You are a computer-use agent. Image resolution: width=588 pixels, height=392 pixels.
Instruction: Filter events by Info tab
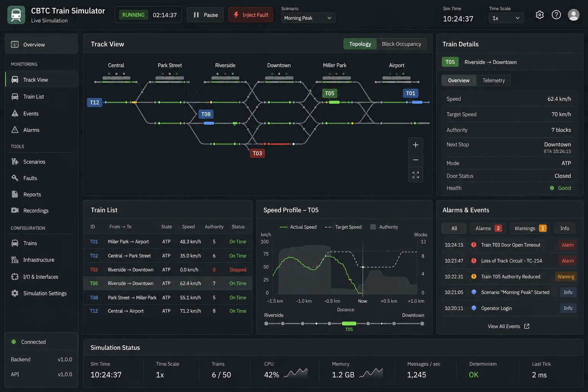pyautogui.click(x=565, y=228)
